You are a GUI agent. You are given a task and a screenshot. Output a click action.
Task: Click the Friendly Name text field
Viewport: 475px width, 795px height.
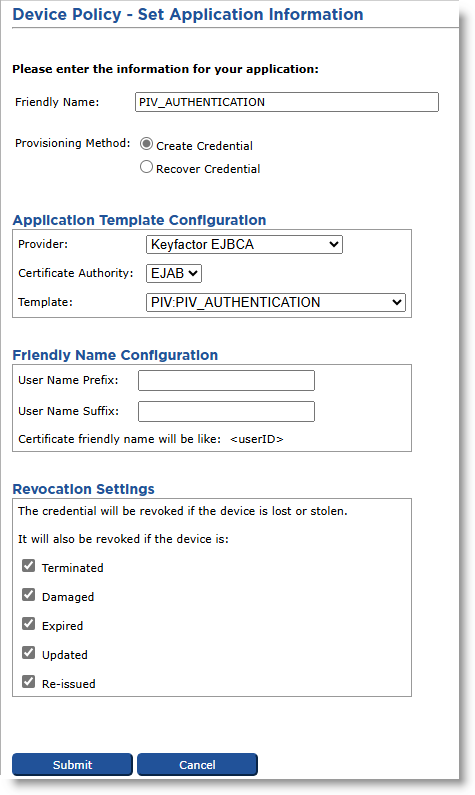point(286,102)
